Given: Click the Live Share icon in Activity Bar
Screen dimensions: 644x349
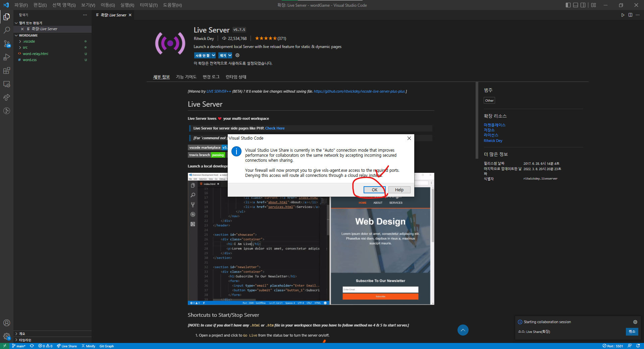Looking at the screenshot, I should (7, 97).
